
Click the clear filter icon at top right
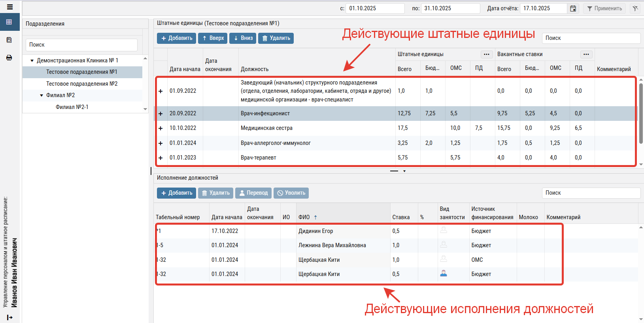click(x=635, y=8)
